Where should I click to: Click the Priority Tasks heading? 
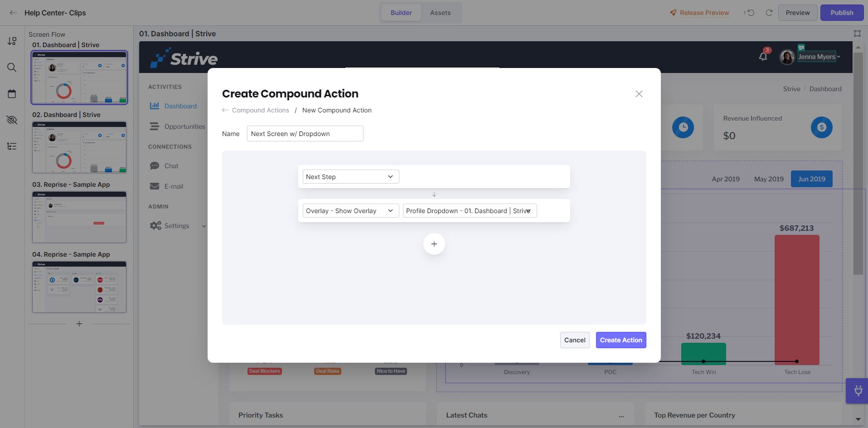click(x=261, y=415)
